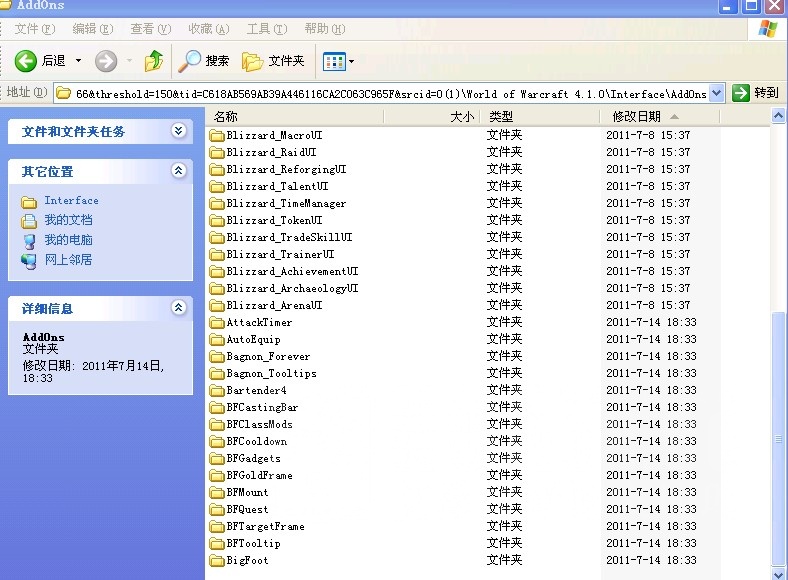
Task: Select the Blizzard_RaidUI folder icon
Action: 217,153
